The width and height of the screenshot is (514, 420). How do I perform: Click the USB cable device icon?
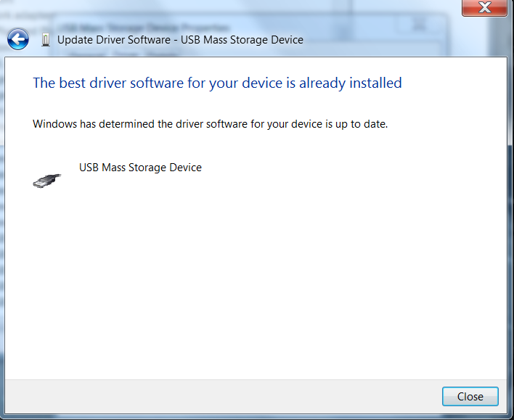(46, 180)
